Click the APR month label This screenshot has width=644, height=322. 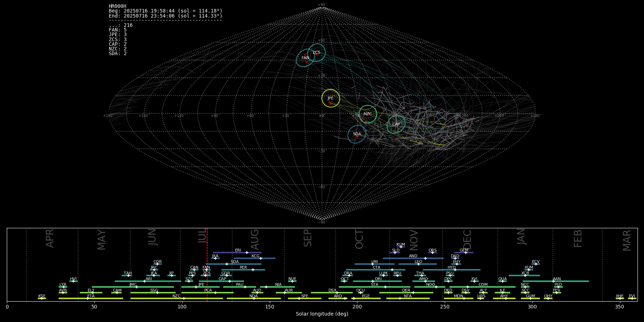click(50, 238)
